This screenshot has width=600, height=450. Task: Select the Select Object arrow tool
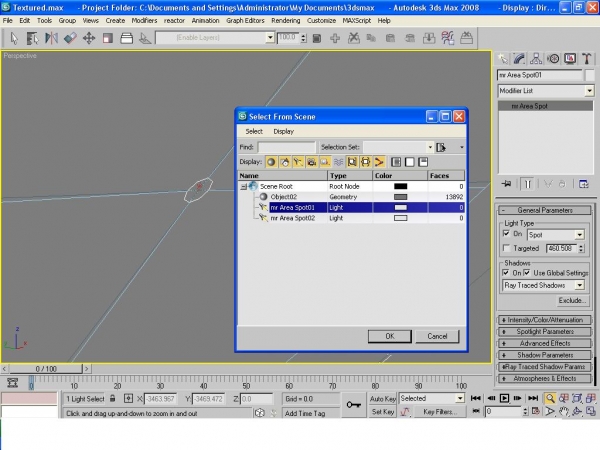[x=14, y=38]
